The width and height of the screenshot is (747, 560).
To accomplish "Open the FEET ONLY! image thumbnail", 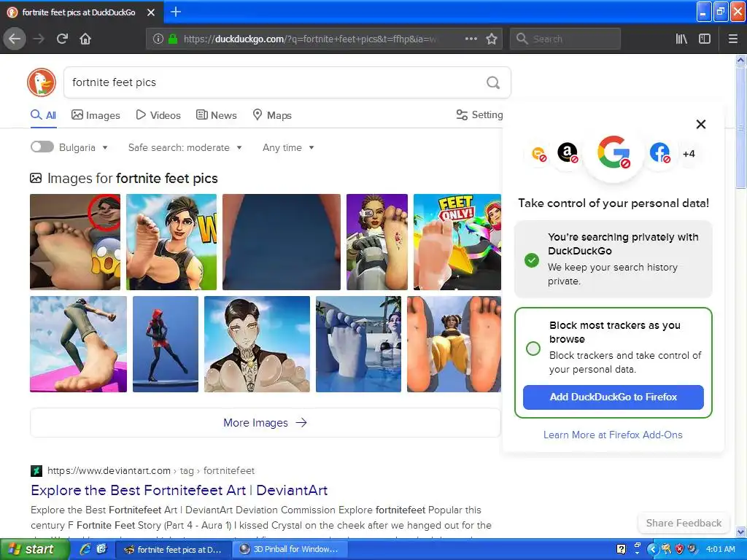I will 457,242.
